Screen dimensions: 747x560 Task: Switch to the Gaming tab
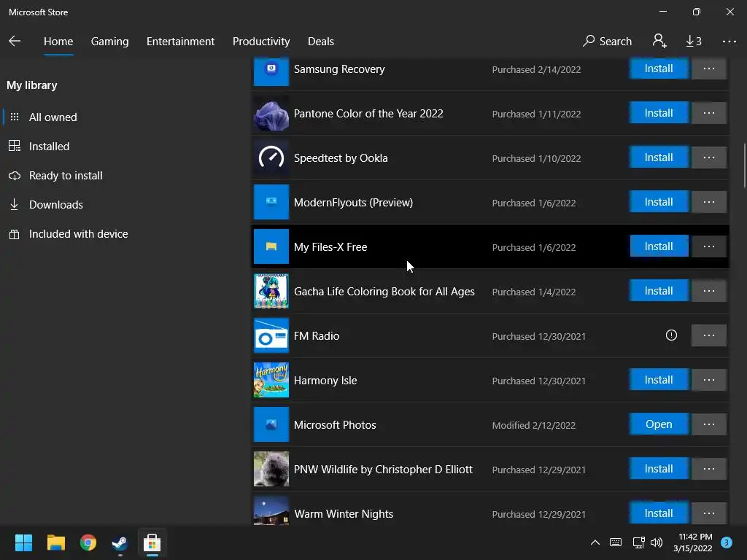point(109,42)
